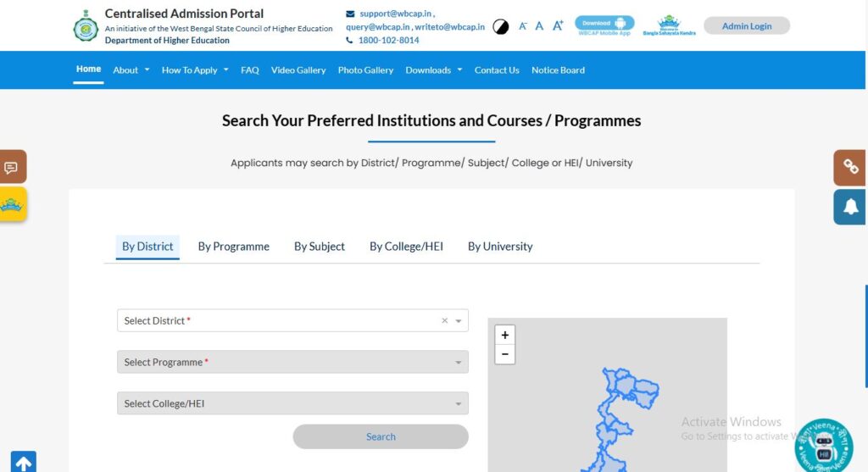Switch to the By Programme tab
The height and width of the screenshot is (472, 868).
[234, 247]
